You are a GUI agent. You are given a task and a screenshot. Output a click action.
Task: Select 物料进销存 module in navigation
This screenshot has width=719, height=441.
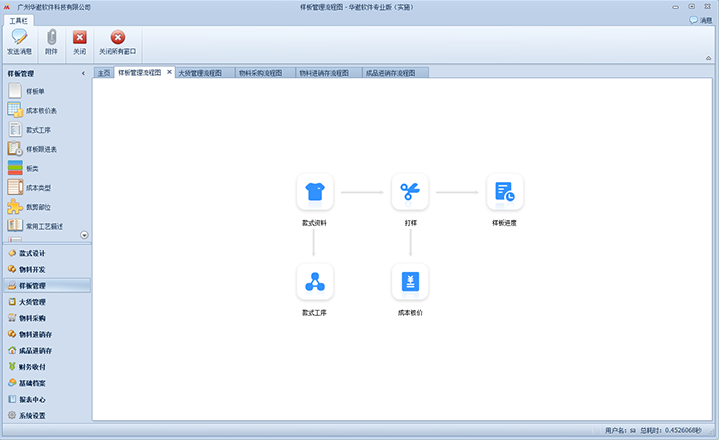pos(47,334)
